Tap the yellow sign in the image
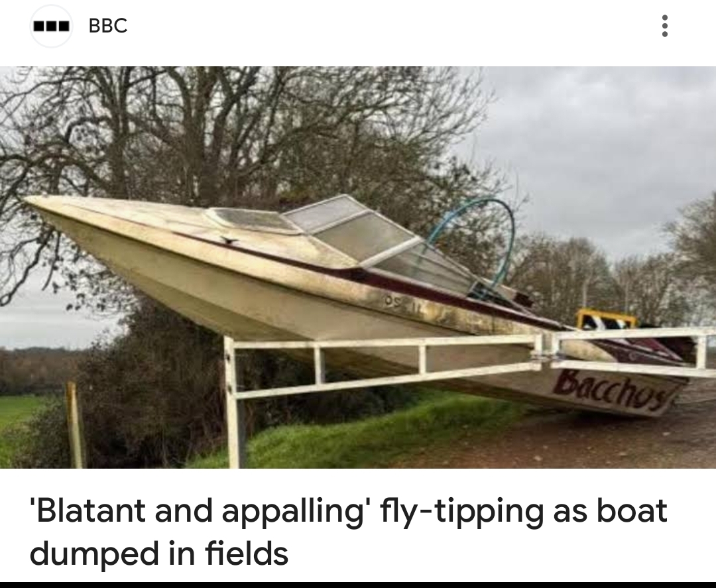Image resolution: width=716 pixels, height=588 pixels. [605, 319]
